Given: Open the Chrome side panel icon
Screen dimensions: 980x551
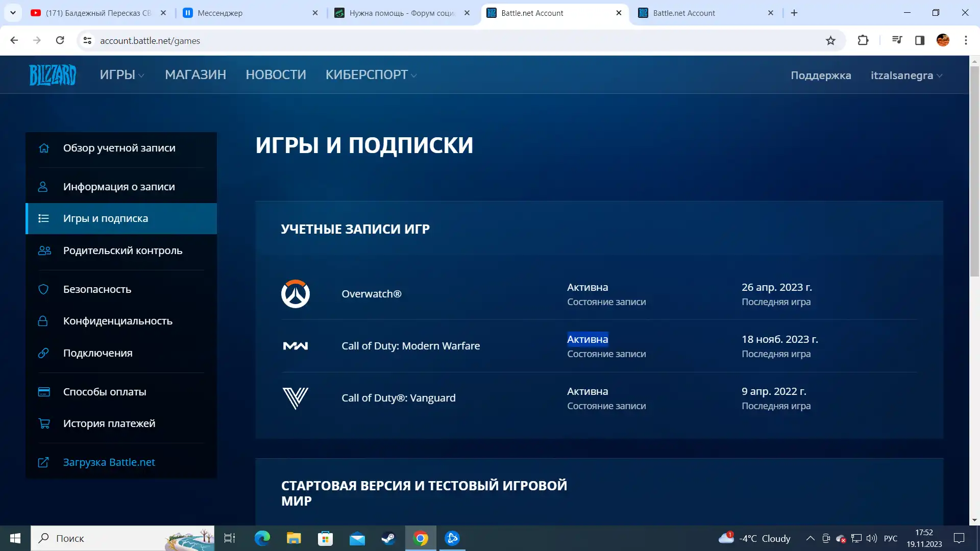Looking at the screenshot, I should [x=920, y=40].
